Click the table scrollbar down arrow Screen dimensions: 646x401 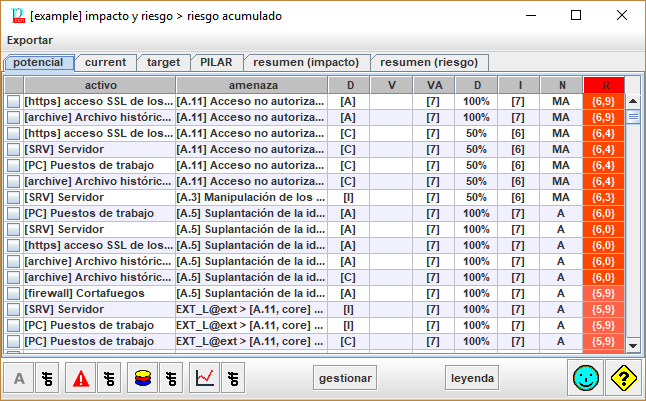[x=632, y=344]
